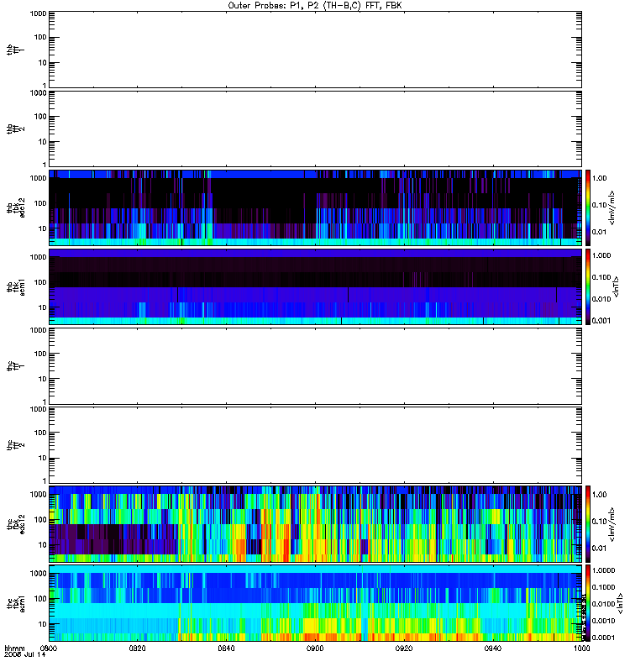Select the empty thc fff 2 plot panel
The height and width of the screenshot is (672, 630).
pos(316,445)
